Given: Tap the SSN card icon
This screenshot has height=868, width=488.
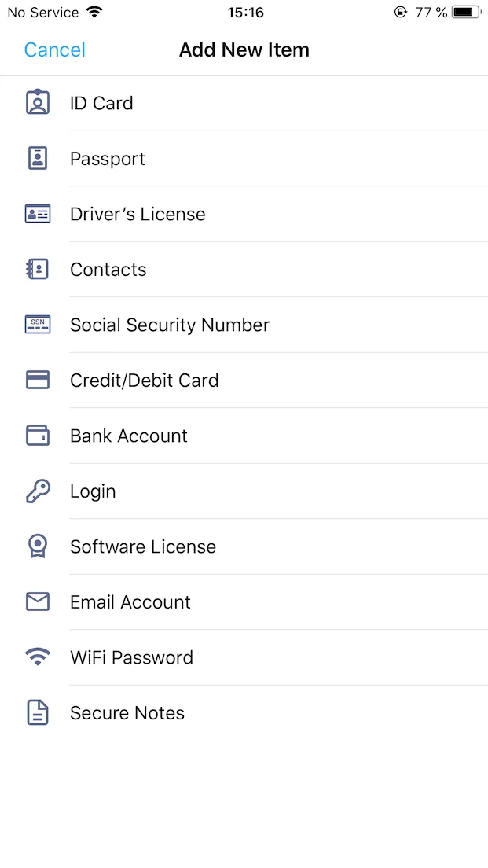Looking at the screenshot, I should tap(37, 325).
